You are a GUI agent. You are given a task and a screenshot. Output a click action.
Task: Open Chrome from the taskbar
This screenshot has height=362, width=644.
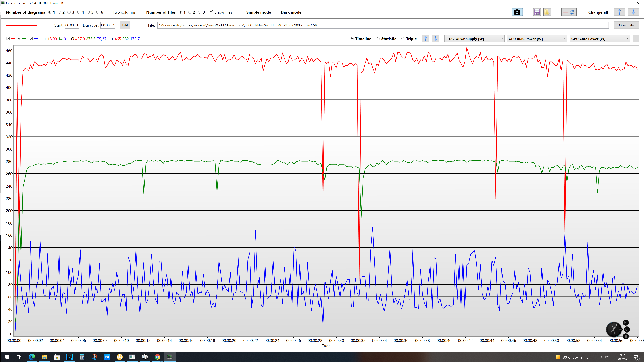[x=157, y=357]
